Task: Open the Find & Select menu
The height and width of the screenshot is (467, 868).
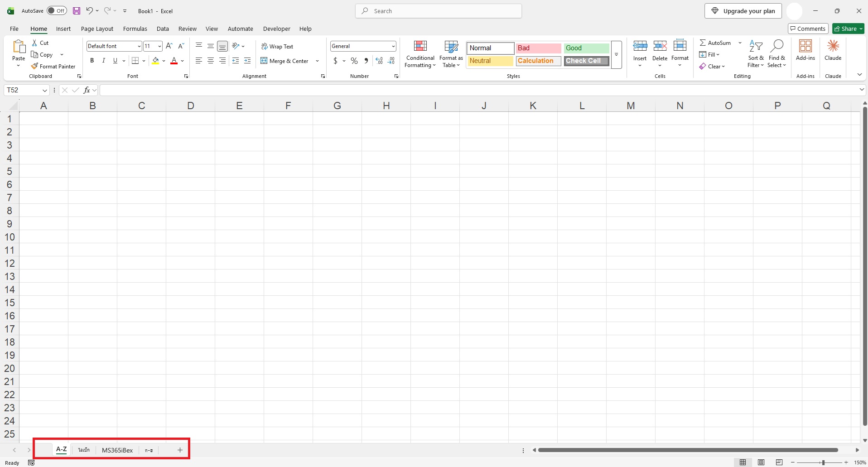Action: [777, 54]
